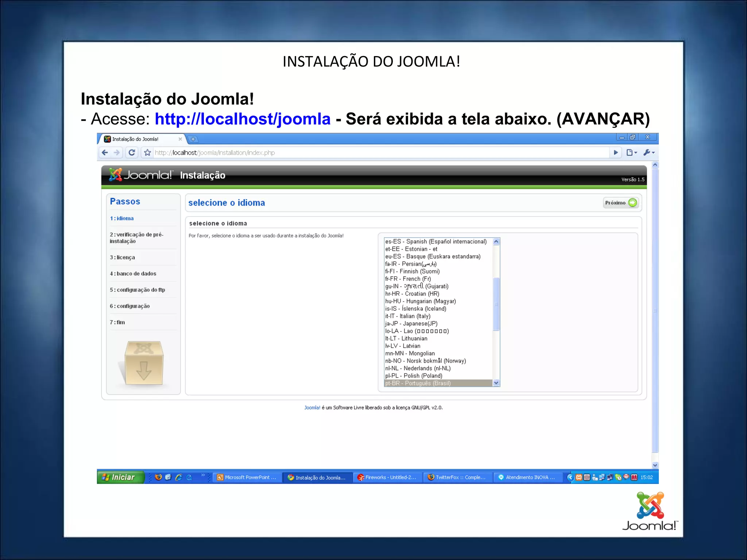Bookmark the page with the star icon

click(x=147, y=153)
